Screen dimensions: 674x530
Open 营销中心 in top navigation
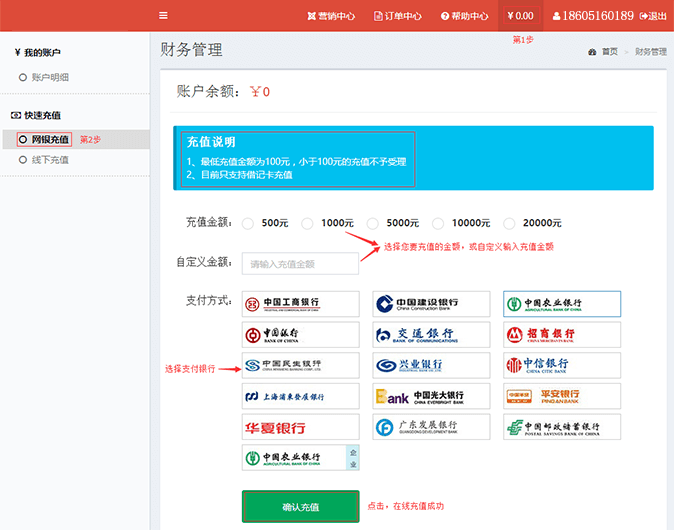pos(331,16)
